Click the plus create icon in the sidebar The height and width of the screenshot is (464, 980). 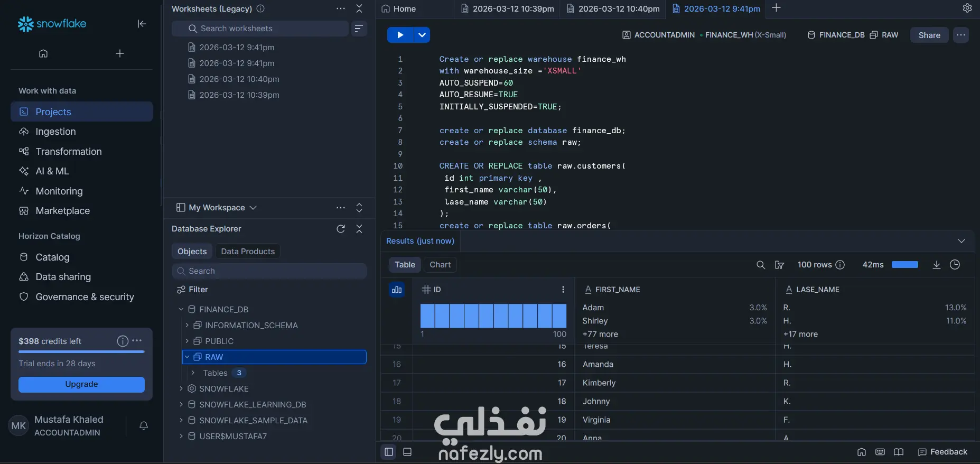coord(120,53)
